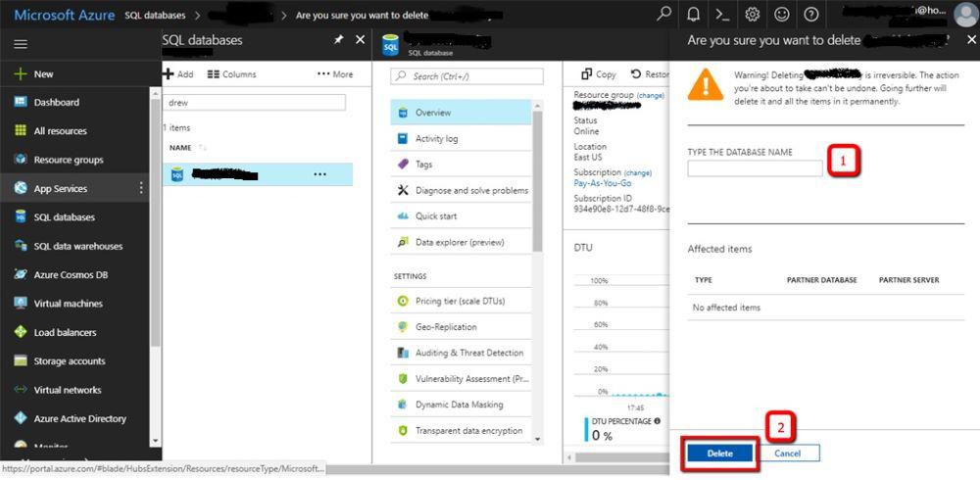Click the Search (Ctrl+/) box
This screenshot has height=480, width=980.
click(466, 76)
